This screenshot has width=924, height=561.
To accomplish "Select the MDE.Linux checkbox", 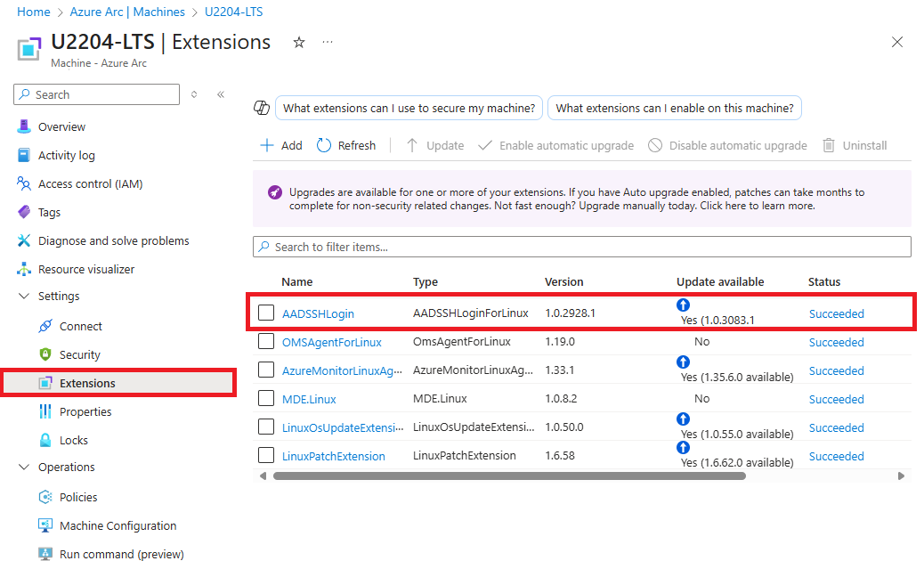I will coord(266,398).
